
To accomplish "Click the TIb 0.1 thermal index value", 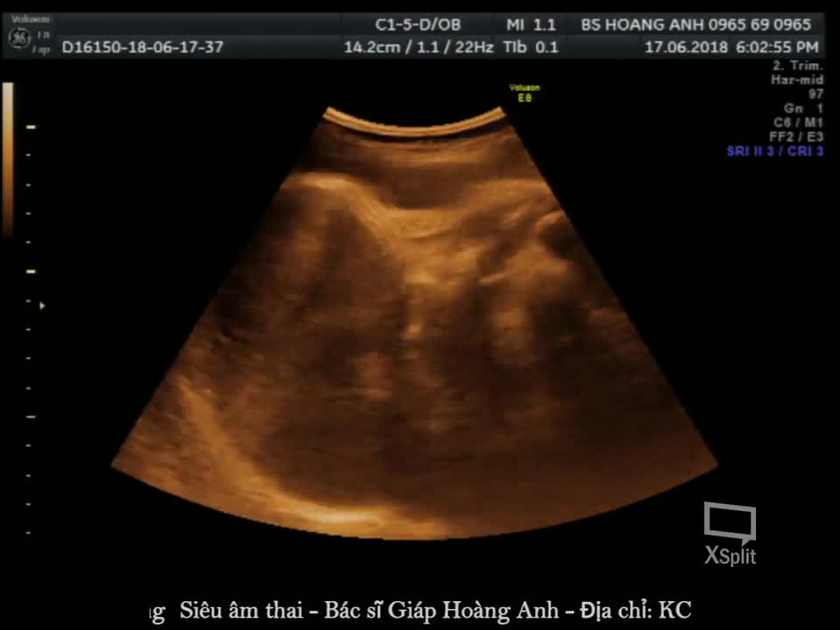I will point(531,47).
